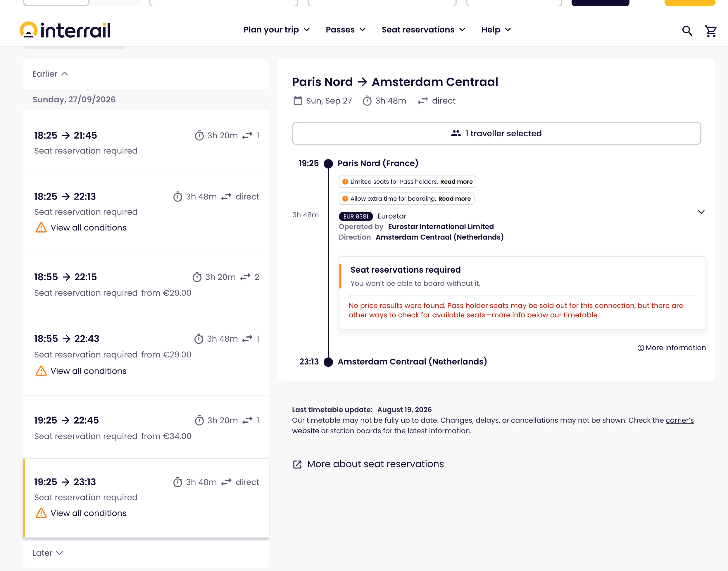Click the from €34.00 price text
728x571 pixels.
pos(166,436)
